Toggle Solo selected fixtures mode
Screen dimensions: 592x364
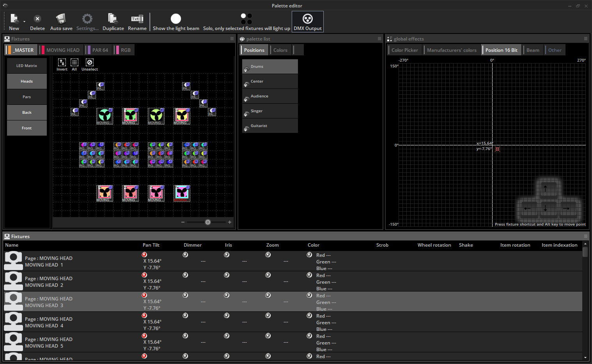[246, 19]
